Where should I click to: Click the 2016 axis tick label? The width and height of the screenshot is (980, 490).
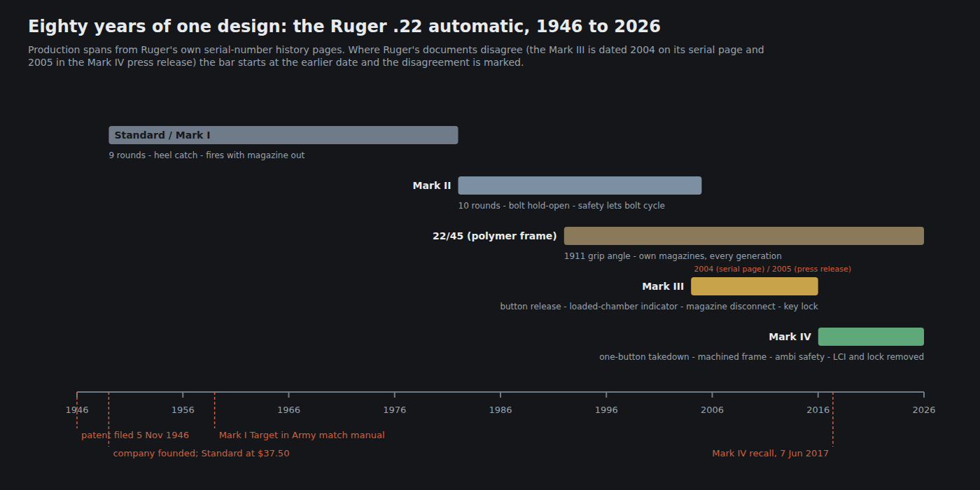pyautogui.click(x=818, y=410)
